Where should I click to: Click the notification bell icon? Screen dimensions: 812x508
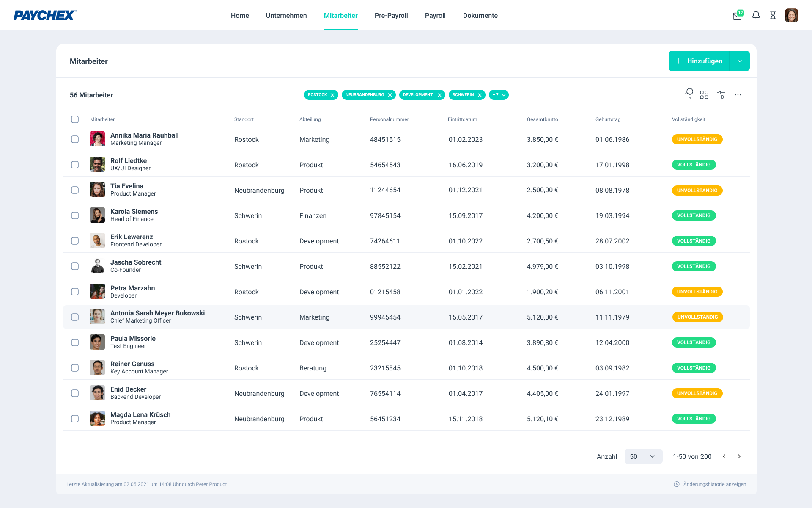(x=756, y=16)
